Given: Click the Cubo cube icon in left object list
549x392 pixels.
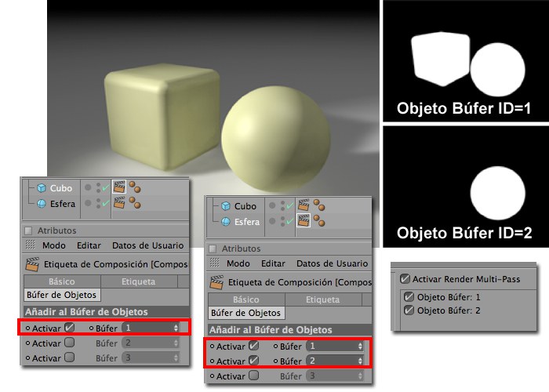Looking at the screenshot, I should (42, 188).
